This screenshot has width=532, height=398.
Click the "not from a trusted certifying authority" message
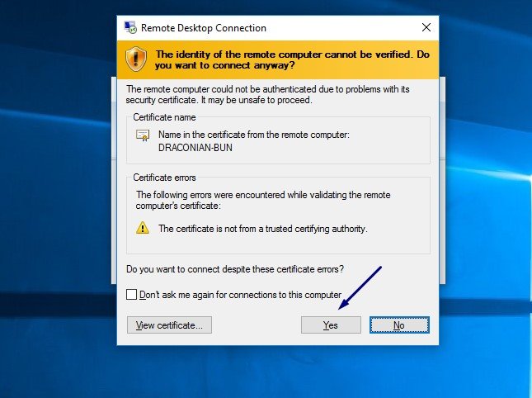coord(262,229)
